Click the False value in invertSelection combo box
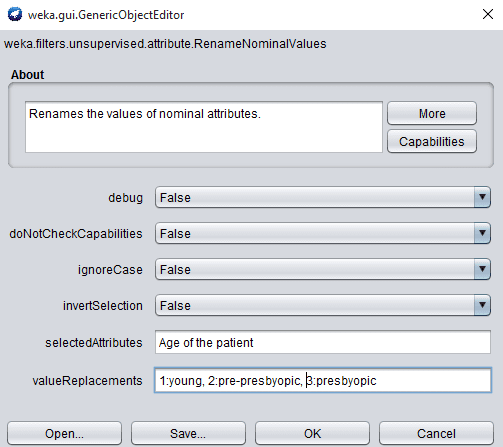This screenshot has height=447, width=503. pos(175,306)
